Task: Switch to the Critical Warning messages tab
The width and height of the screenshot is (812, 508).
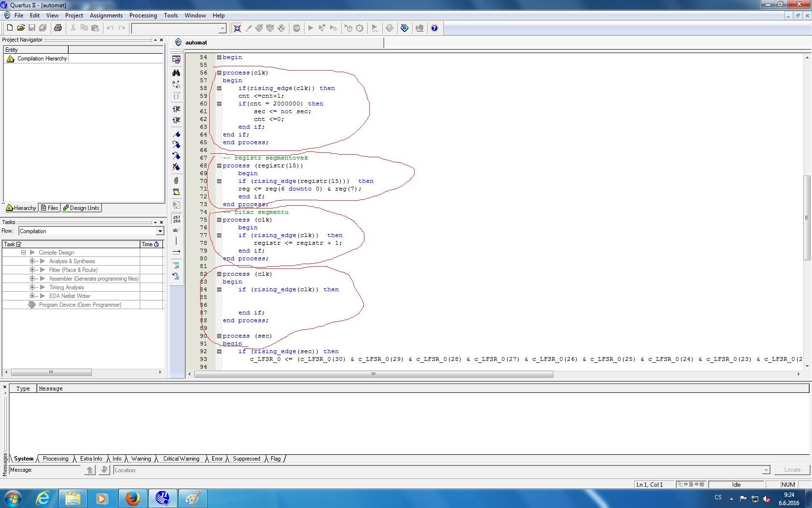Action: coord(181,459)
